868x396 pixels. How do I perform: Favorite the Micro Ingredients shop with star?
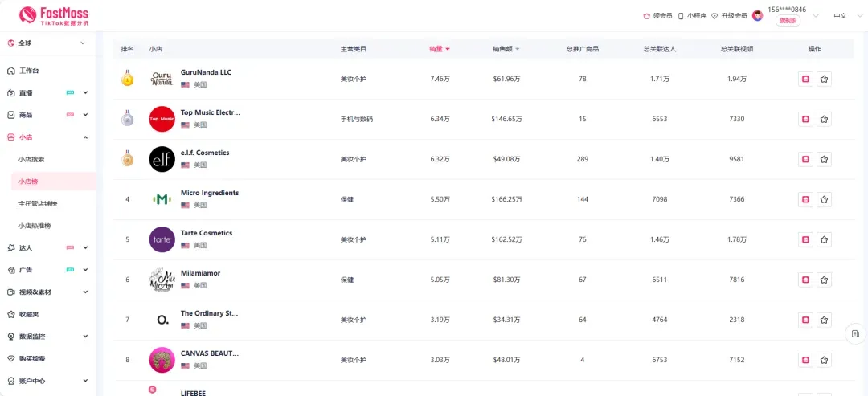click(x=824, y=199)
